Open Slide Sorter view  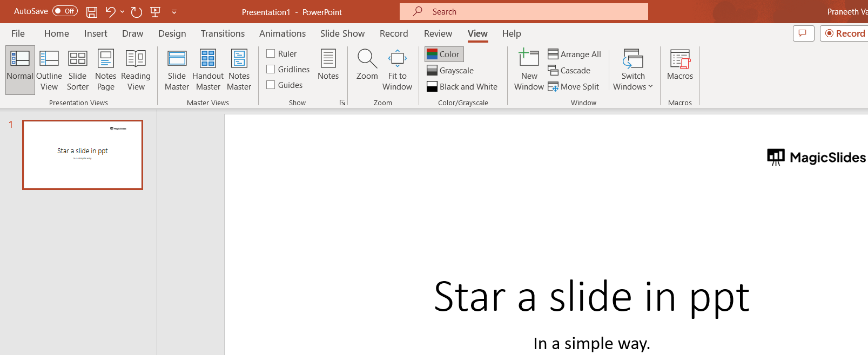pyautogui.click(x=77, y=70)
